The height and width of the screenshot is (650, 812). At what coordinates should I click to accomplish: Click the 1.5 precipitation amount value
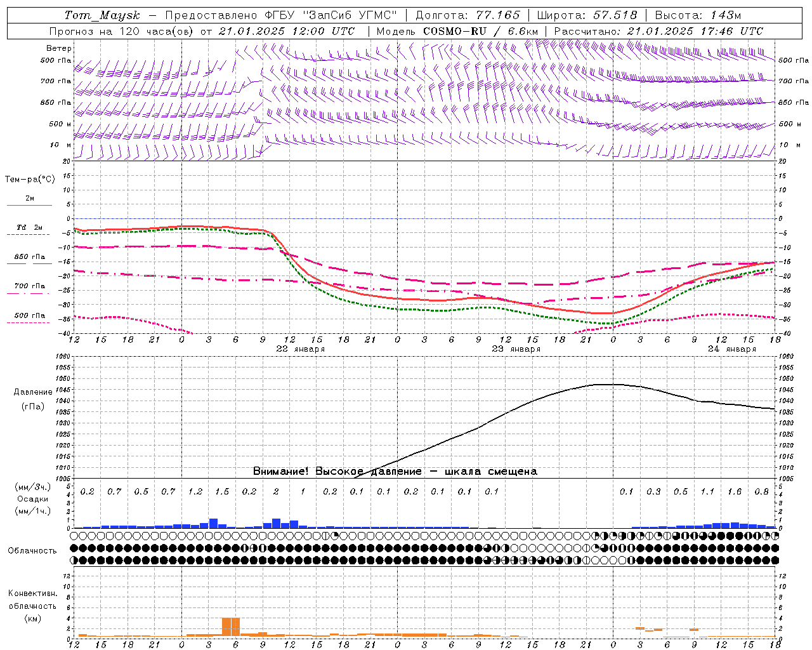[222, 491]
